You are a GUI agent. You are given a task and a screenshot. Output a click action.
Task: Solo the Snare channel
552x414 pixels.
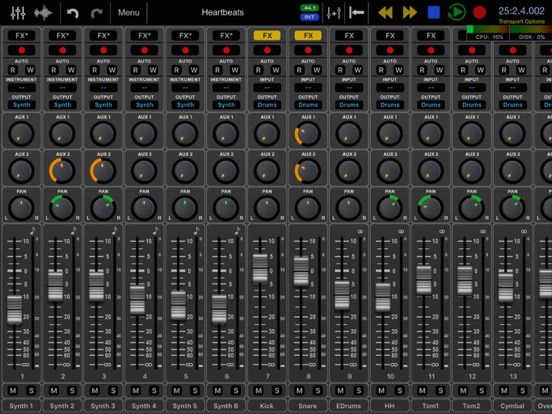[318, 391]
